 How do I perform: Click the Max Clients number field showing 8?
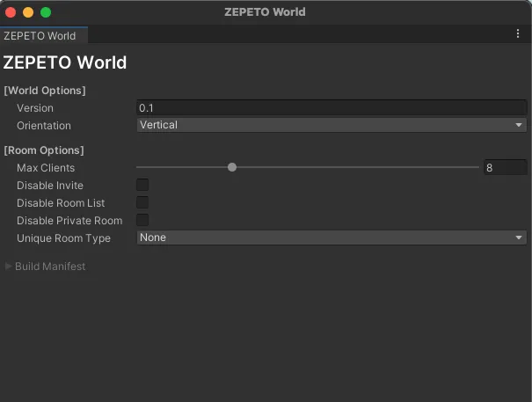(x=506, y=167)
